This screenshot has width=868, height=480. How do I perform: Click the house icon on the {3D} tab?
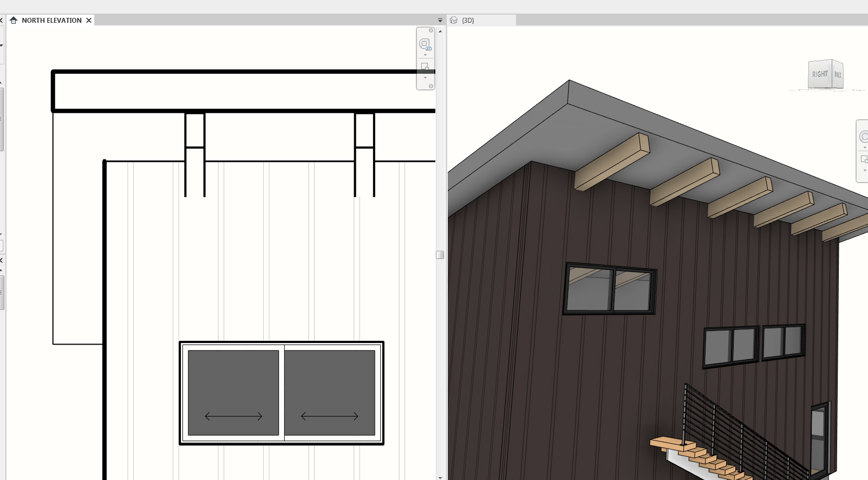point(454,20)
